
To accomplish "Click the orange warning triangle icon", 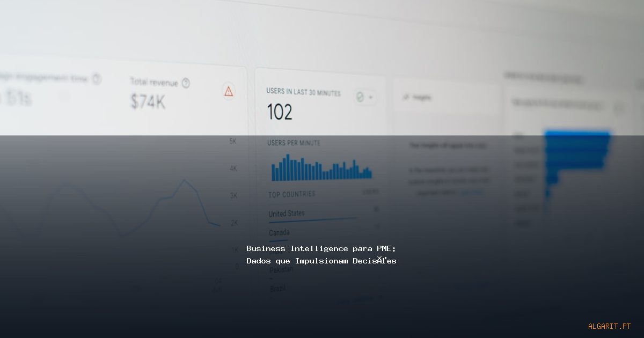I will pyautogui.click(x=229, y=91).
